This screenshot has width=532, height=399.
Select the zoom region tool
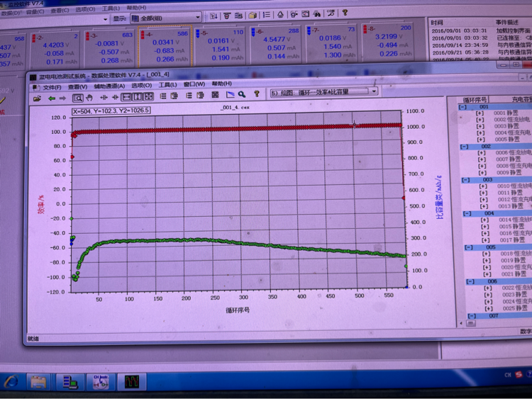[78, 98]
